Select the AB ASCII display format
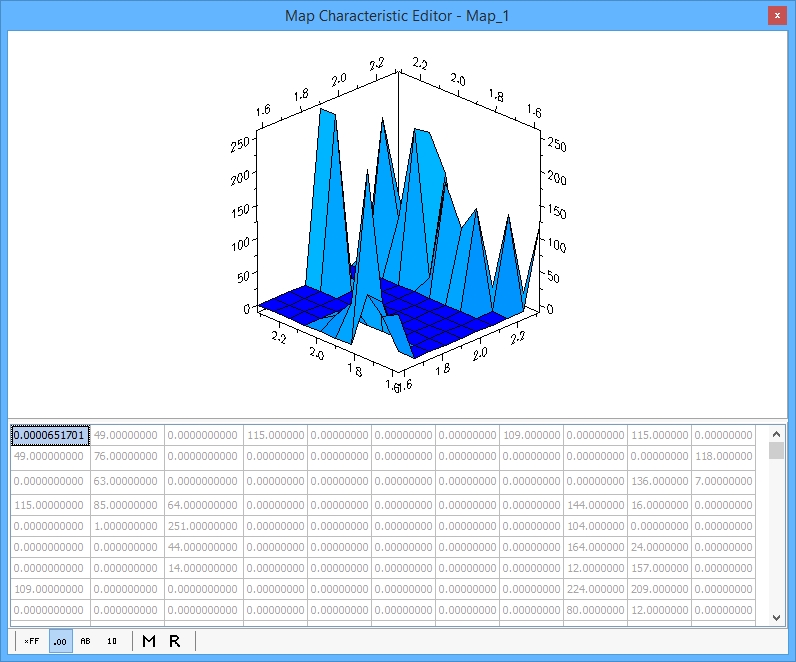The height and width of the screenshot is (662, 796). 85,641
